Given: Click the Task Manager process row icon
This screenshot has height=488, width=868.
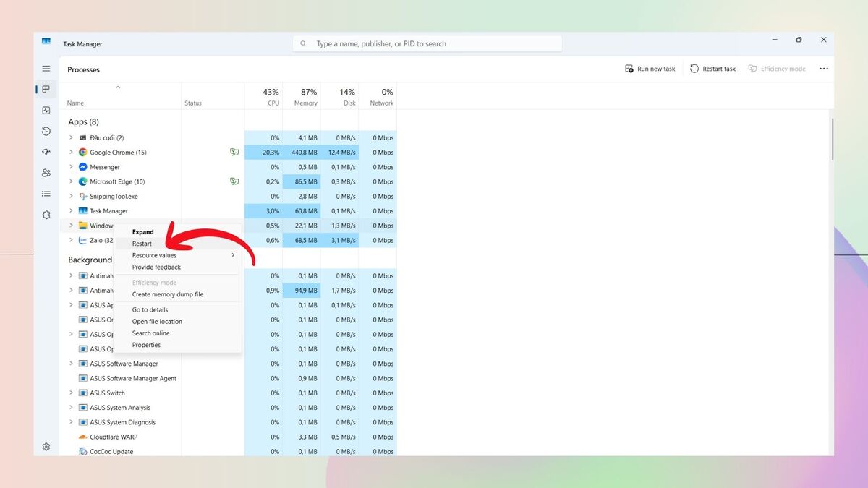Looking at the screenshot, I should [x=83, y=211].
